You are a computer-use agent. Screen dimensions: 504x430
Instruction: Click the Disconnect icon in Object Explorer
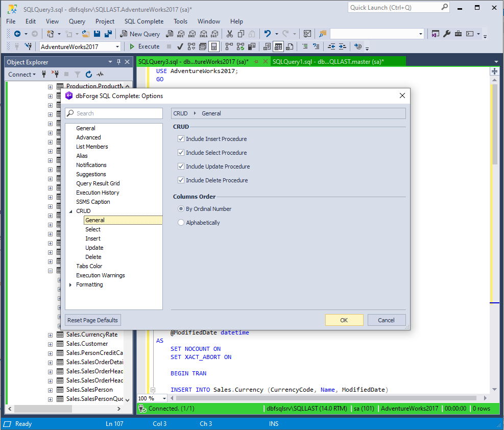point(55,74)
